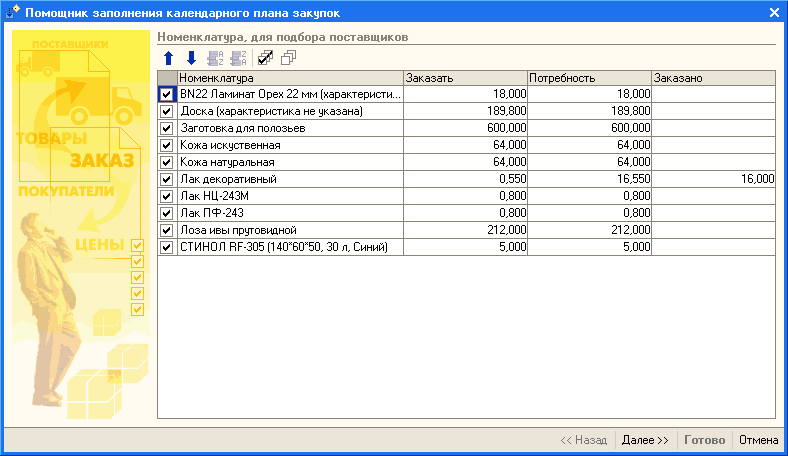Viewport: 788px width, 456px height.
Task: Click the check all items icon
Action: pyautogui.click(x=265, y=58)
